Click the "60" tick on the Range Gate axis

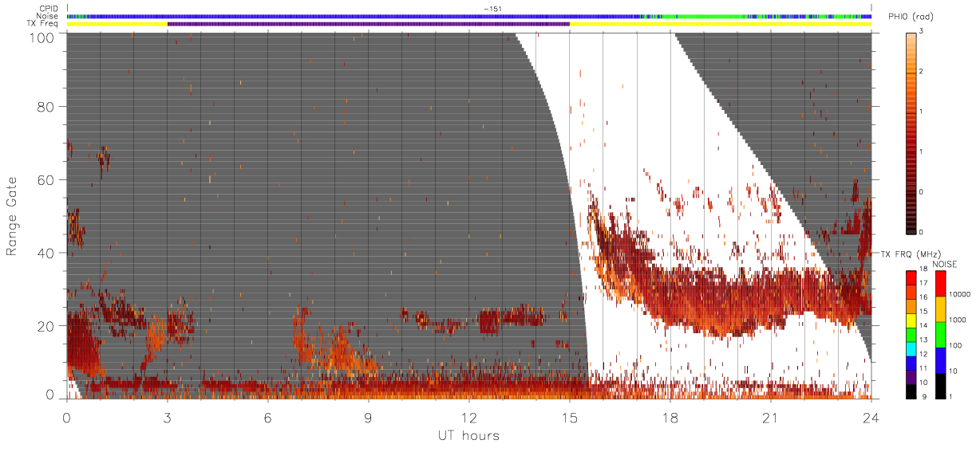coord(45,180)
